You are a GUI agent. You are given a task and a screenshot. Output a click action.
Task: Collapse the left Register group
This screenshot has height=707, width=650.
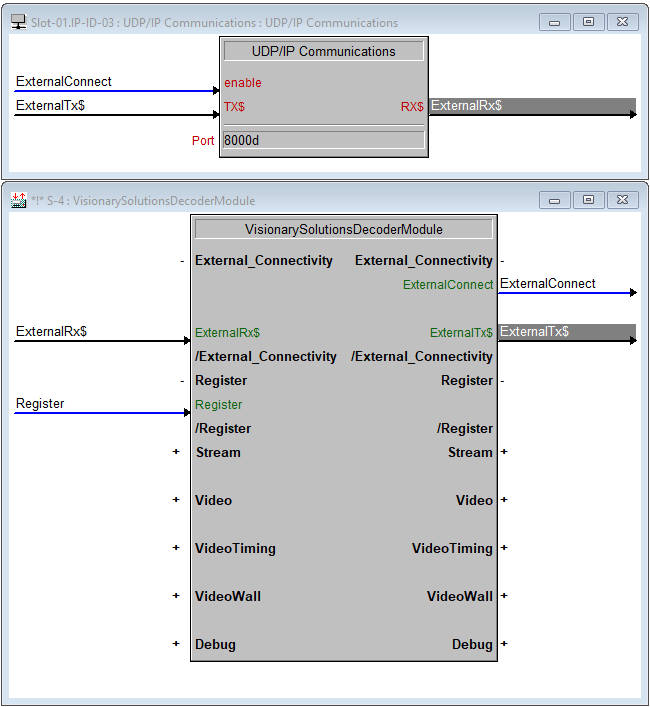point(182,381)
